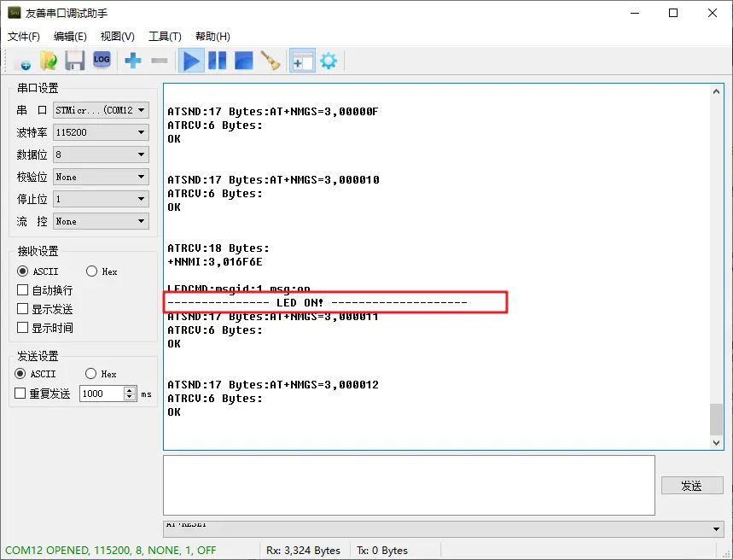Image resolution: width=733 pixels, height=560 pixels.
Task: Click the Rx: 3,324 Bytes status entry
Action: coord(304,550)
